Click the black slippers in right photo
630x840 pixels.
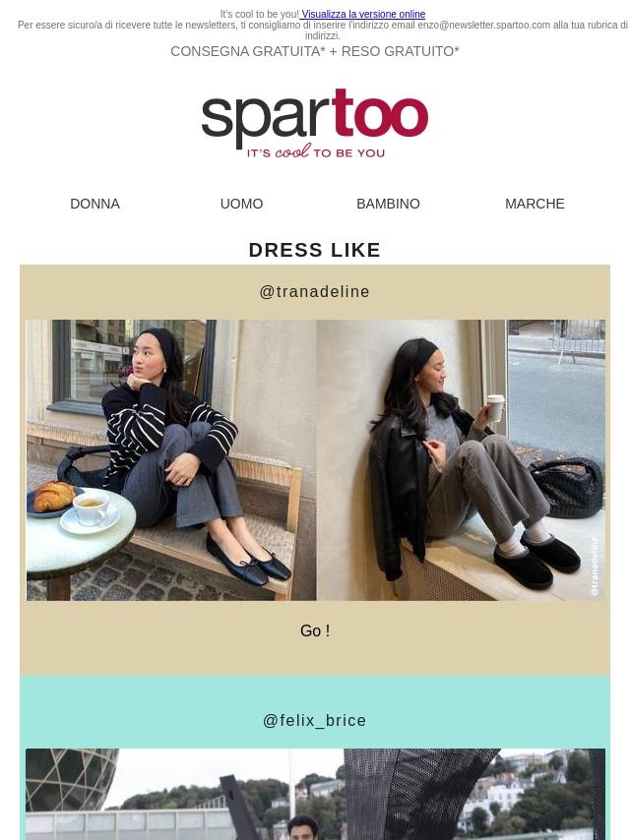[x=536, y=560]
